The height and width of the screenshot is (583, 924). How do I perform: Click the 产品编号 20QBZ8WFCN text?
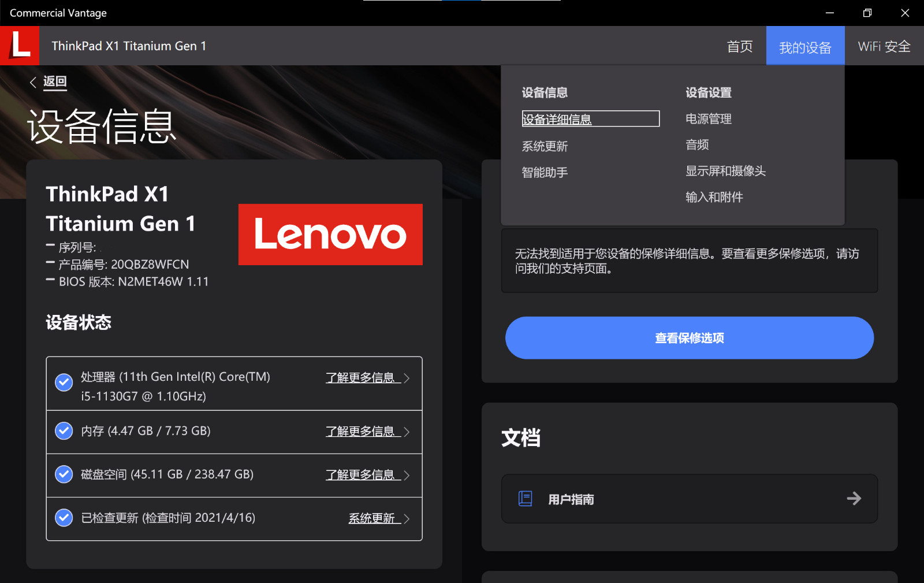pos(124,264)
